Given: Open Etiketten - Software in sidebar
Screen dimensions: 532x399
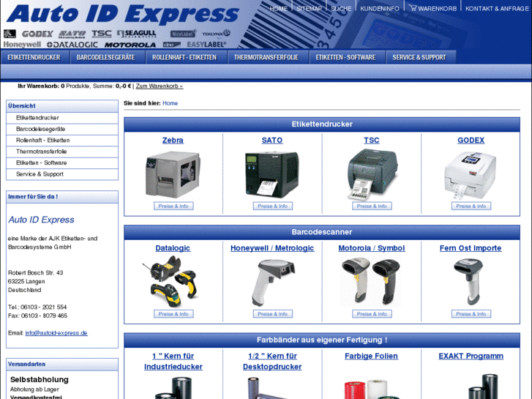Looking at the screenshot, I should click(x=62, y=163).
